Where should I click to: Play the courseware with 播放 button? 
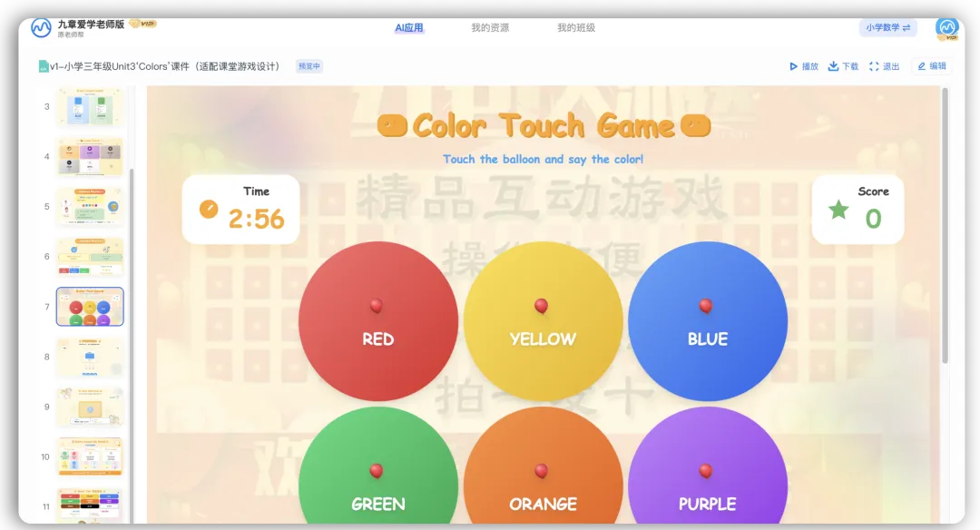coord(804,66)
